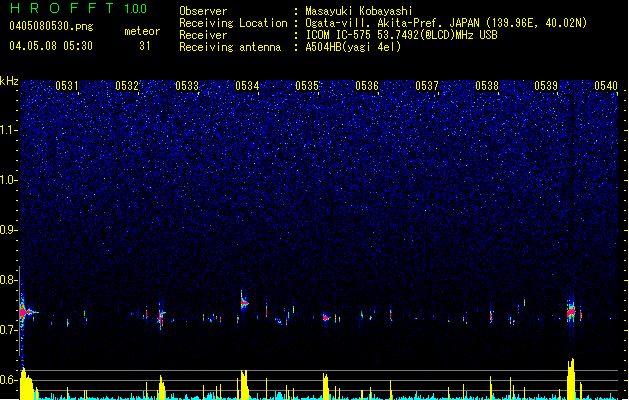This screenshot has width=629, height=400.
Task: Click the HROFFT title text
Action: tap(62, 8)
